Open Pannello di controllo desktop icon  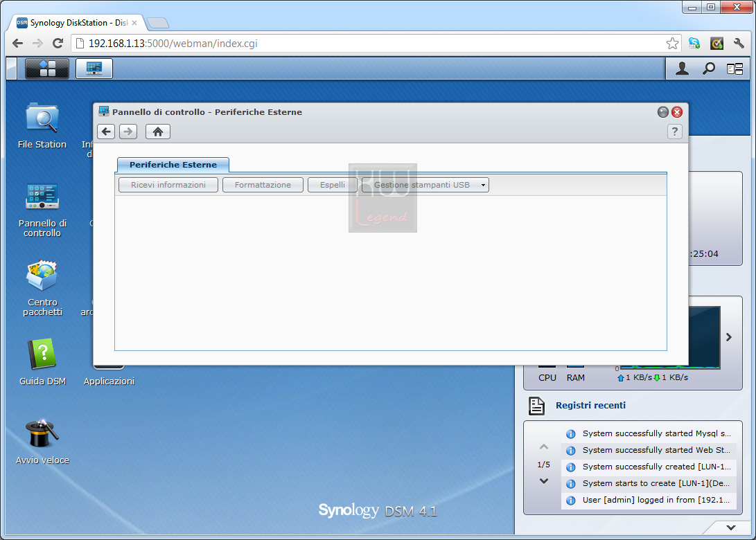click(x=42, y=210)
